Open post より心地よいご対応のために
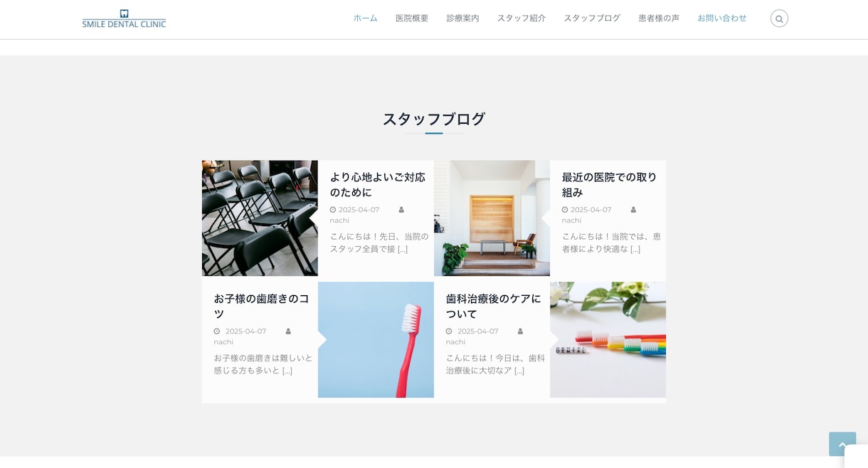This screenshot has height=468, width=868. tap(377, 185)
